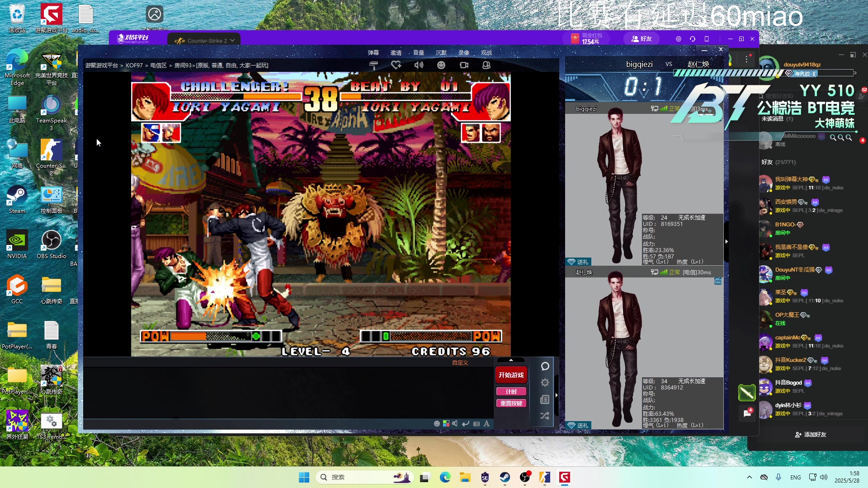Click KOF97 in the breadcrumb path
This screenshot has width=868, height=488.
(x=134, y=66)
